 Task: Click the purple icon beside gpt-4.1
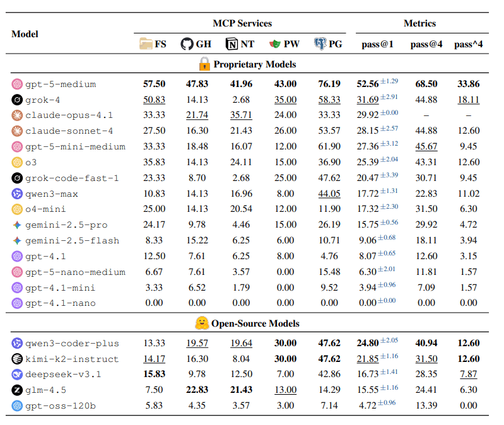pyautogui.click(x=17, y=256)
